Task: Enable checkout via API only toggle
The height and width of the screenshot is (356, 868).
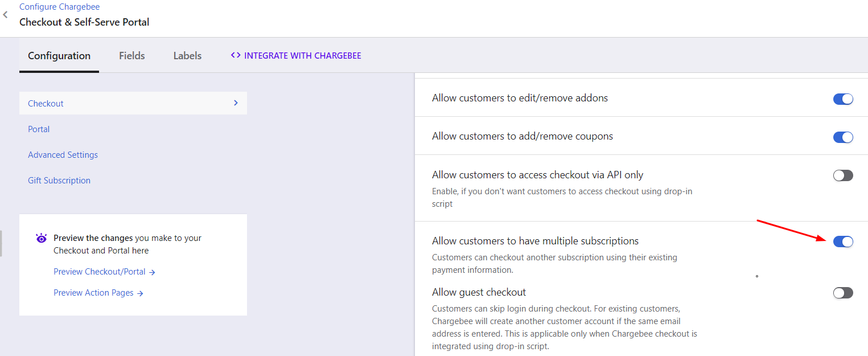Action: [843, 175]
